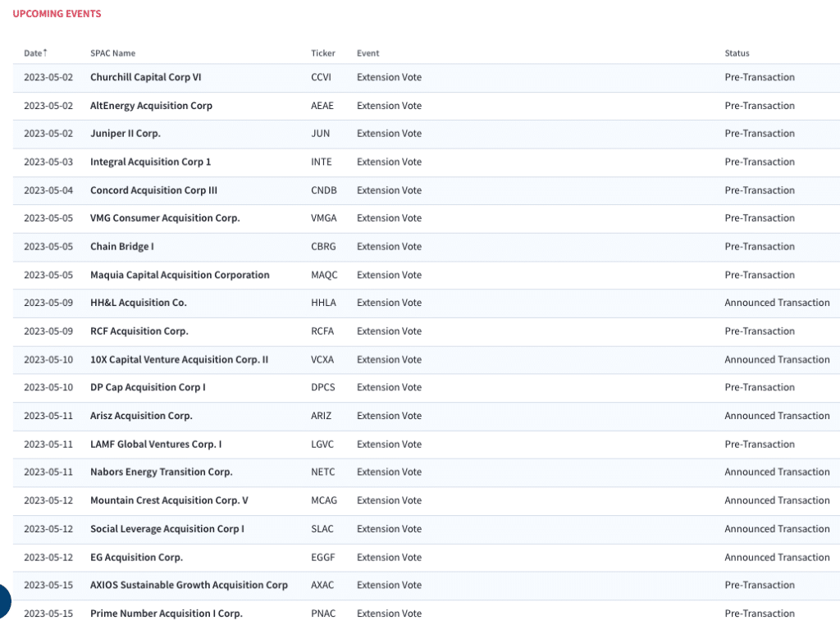This screenshot has width=840, height=625.
Task: Select Social Leverage Acquisition Corp I
Action: pyautogui.click(x=167, y=528)
